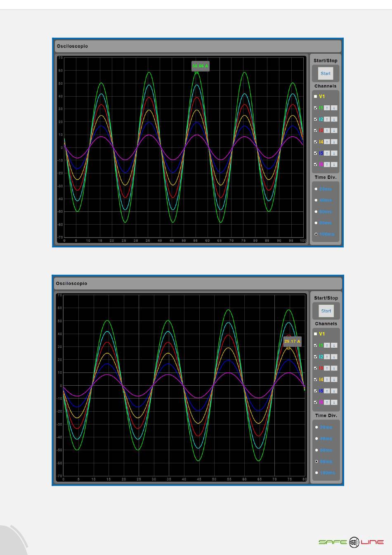The image size is (392, 555).
Task: Nudge I5 upward in upper oscilloscope
Action: coord(327,153)
